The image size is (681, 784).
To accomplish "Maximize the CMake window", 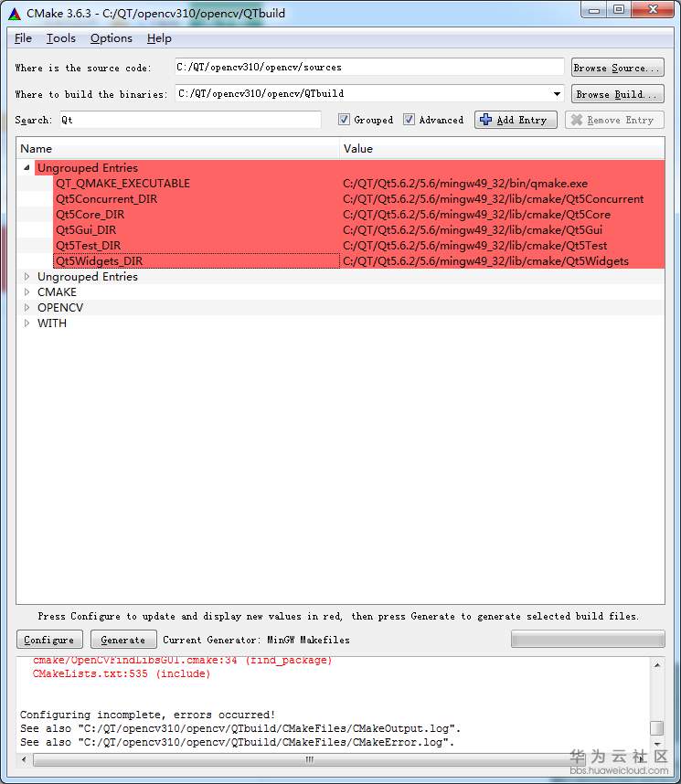I will point(619,10).
